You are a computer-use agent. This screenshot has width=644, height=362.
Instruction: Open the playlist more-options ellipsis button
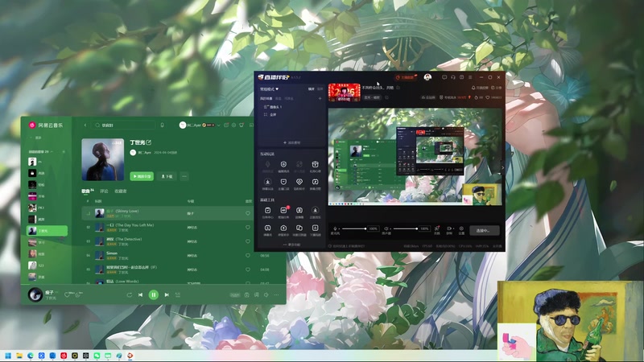tap(184, 176)
